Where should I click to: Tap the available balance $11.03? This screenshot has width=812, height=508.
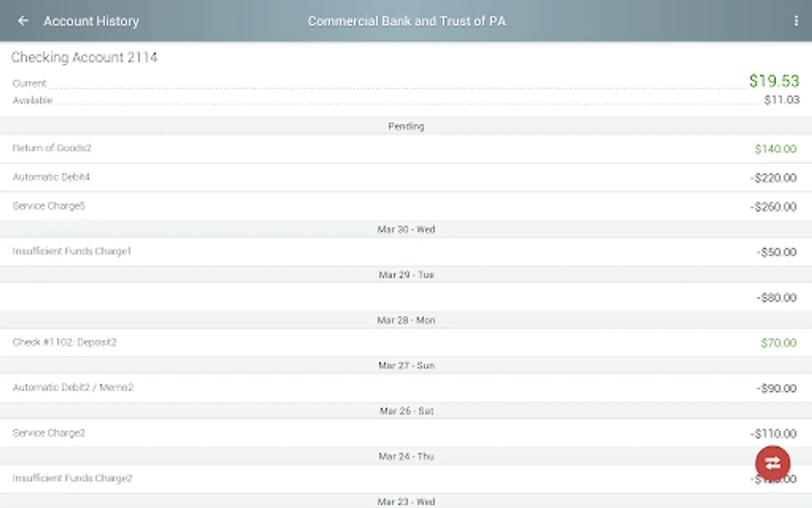[782, 100]
